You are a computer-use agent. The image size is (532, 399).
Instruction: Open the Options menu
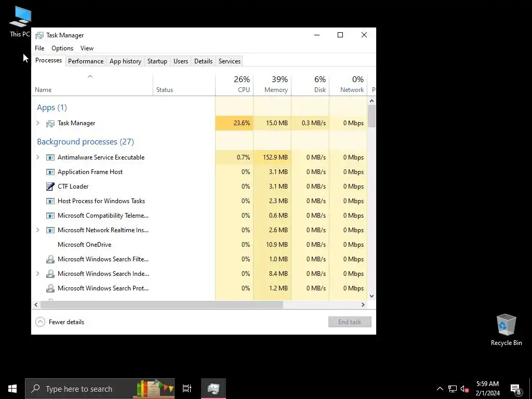[62, 48]
